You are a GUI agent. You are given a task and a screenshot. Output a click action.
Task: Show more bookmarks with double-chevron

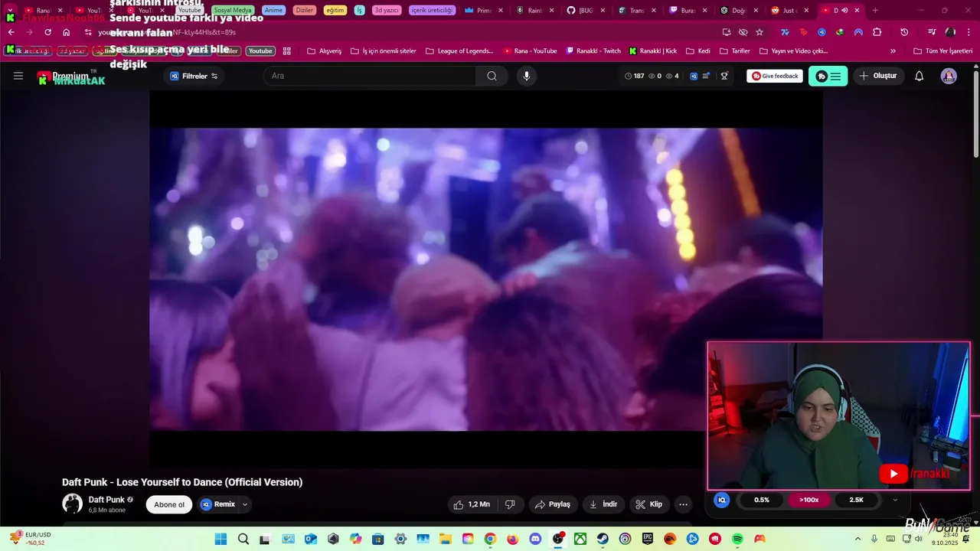pyautogui.click(x=893, y=51)
